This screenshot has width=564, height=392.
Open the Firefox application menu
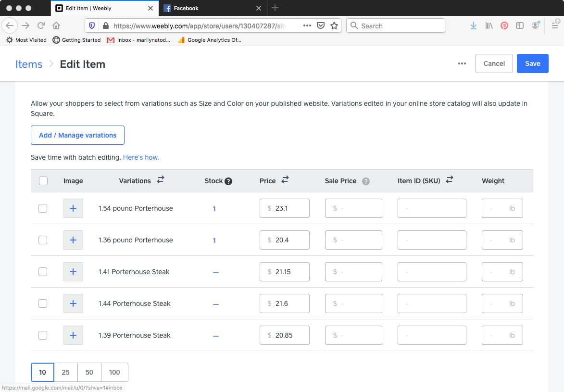pyautogui.click(x=555, y=25)
